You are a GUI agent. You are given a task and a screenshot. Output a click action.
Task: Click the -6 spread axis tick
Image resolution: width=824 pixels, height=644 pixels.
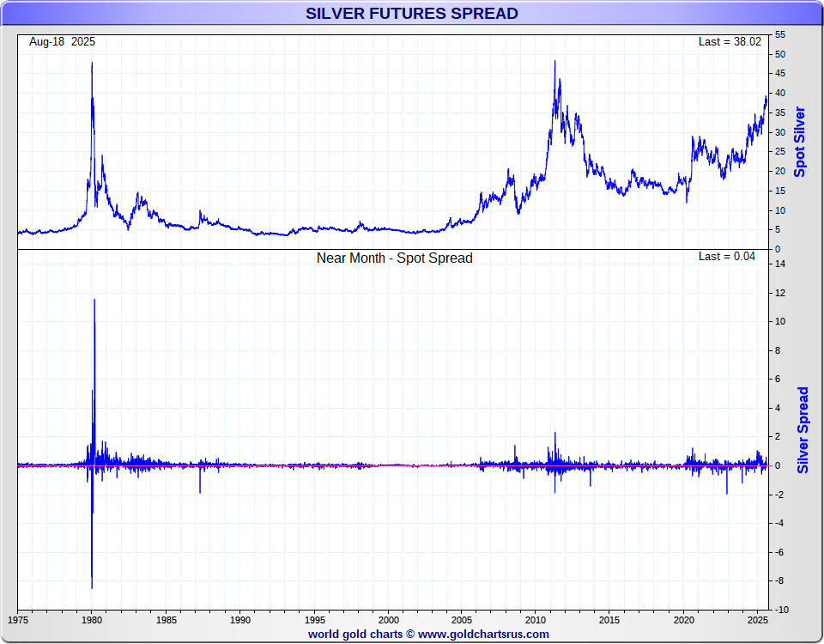coord(779,552)
